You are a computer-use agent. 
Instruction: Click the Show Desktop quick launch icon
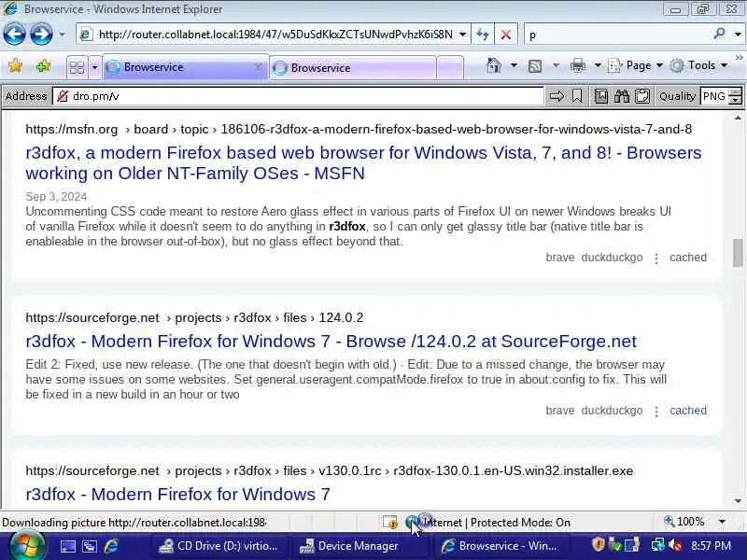click(67, 546)
